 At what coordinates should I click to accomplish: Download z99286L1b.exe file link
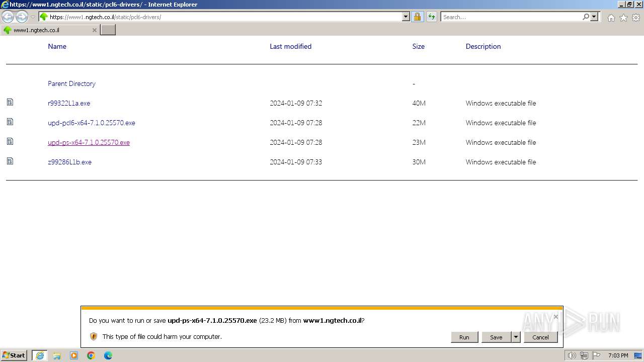69,162
